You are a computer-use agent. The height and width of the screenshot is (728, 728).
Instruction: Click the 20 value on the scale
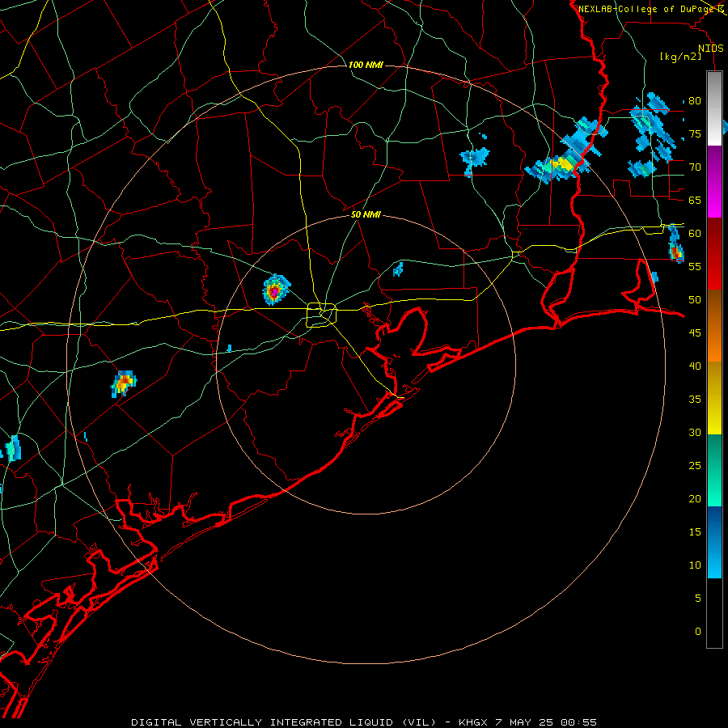(x=695, y=498)
